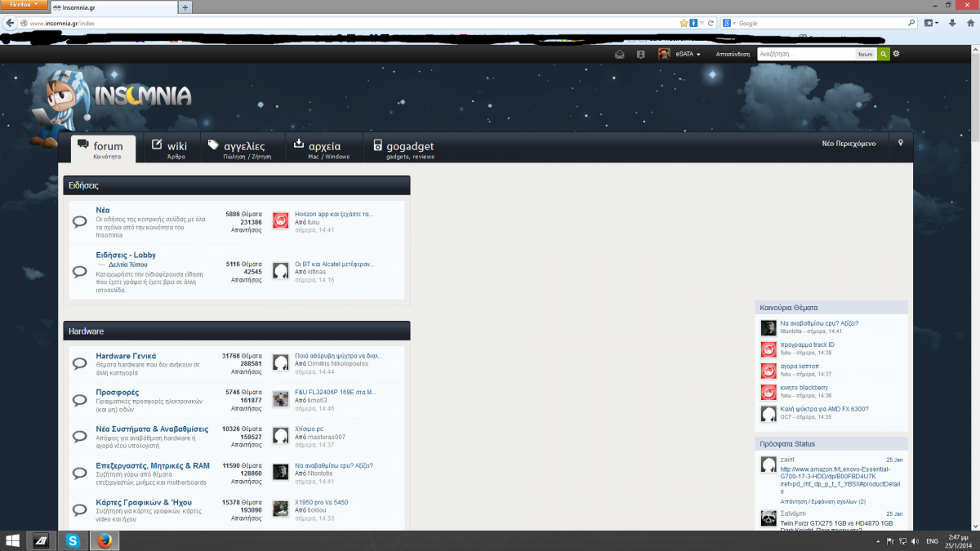Open Νέα Συστήματα & Αναβαθμίσεις forum
Viewport: 980px width, 551px height.
pyautogui.click(x=152, y=429)
